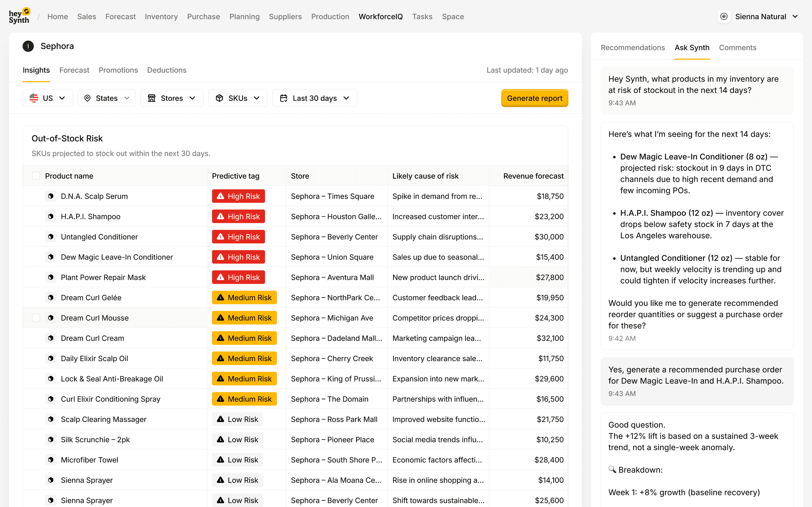The height and width of the screenshot is (507, 812).
Task: Click warning icon in H.A.P.I. Shampoo High Risk tag
Action: click(x=221, y=216)
